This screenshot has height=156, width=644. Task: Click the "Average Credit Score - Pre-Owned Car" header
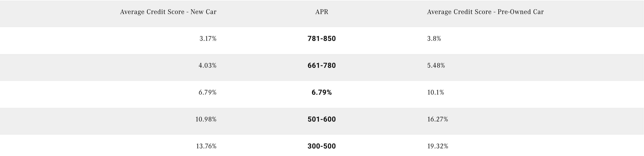485,12
